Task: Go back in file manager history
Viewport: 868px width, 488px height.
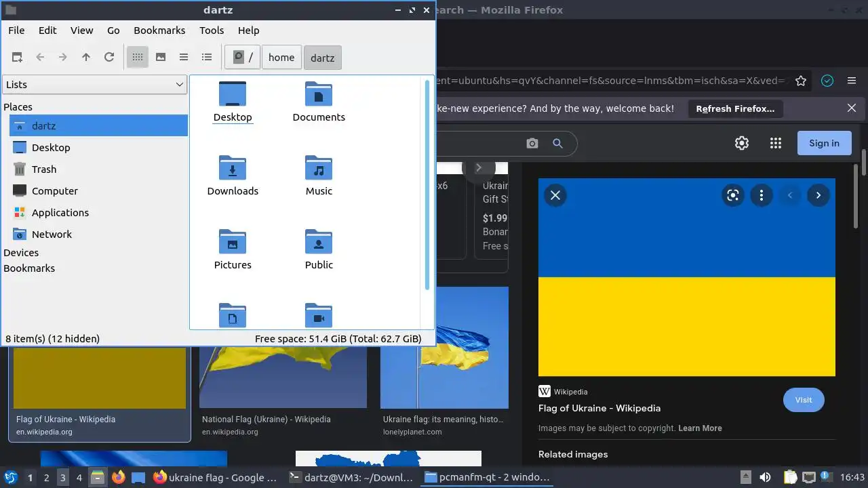Action: [x=40, y=58]
